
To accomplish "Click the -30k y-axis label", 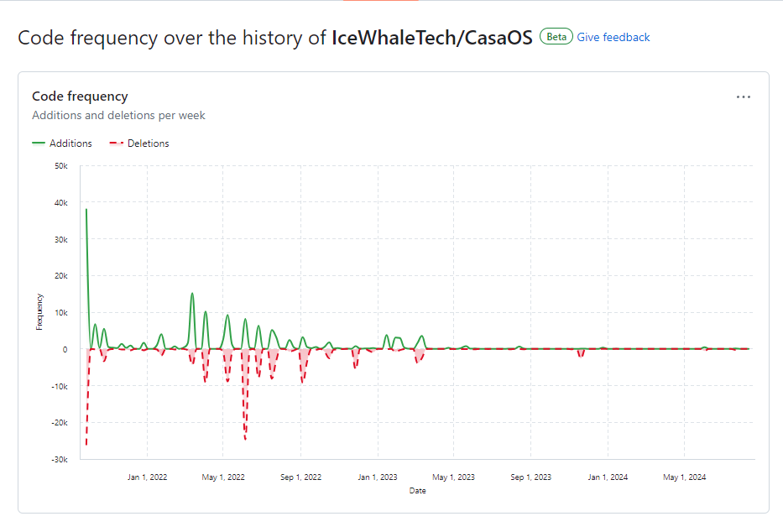I will pos(58,460).
